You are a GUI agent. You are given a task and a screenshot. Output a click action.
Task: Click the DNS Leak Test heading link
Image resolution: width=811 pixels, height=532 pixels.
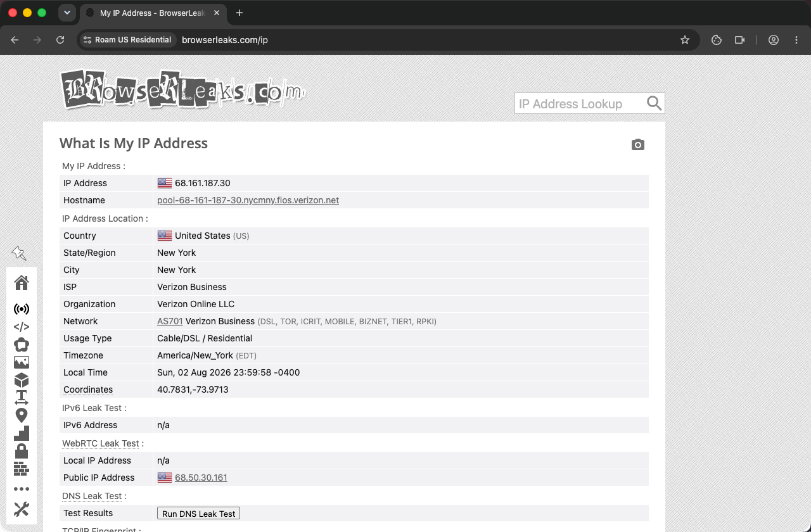pyautogui.click(x=92, y=496)
